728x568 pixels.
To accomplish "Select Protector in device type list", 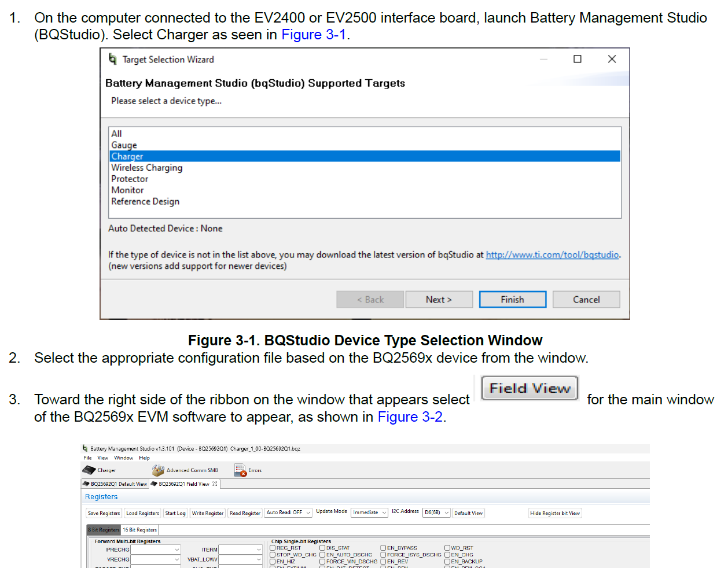I will pyautogui.click(x=365, y=179).
